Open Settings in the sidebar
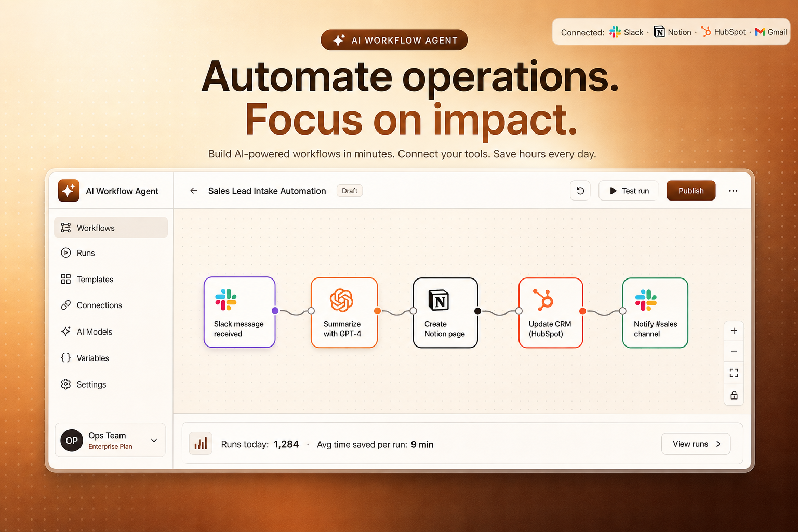Viewport: 798px width, 532px height. coord(111,384)
